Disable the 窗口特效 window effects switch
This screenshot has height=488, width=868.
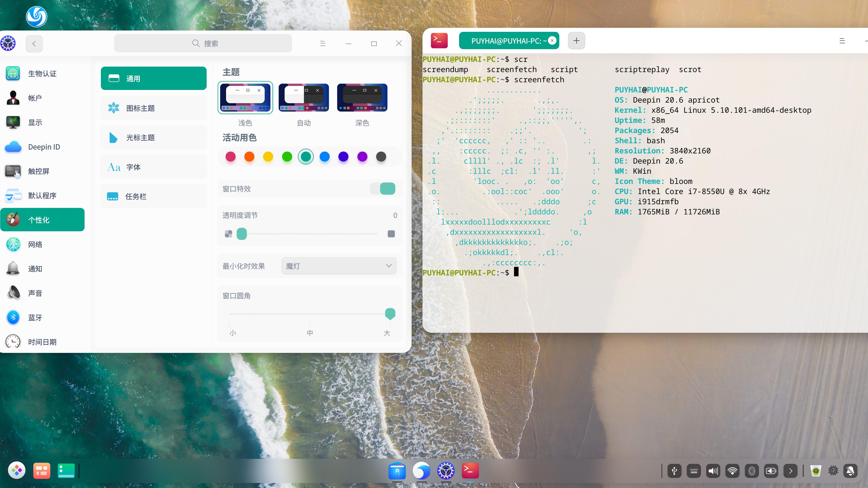[383, 189]
